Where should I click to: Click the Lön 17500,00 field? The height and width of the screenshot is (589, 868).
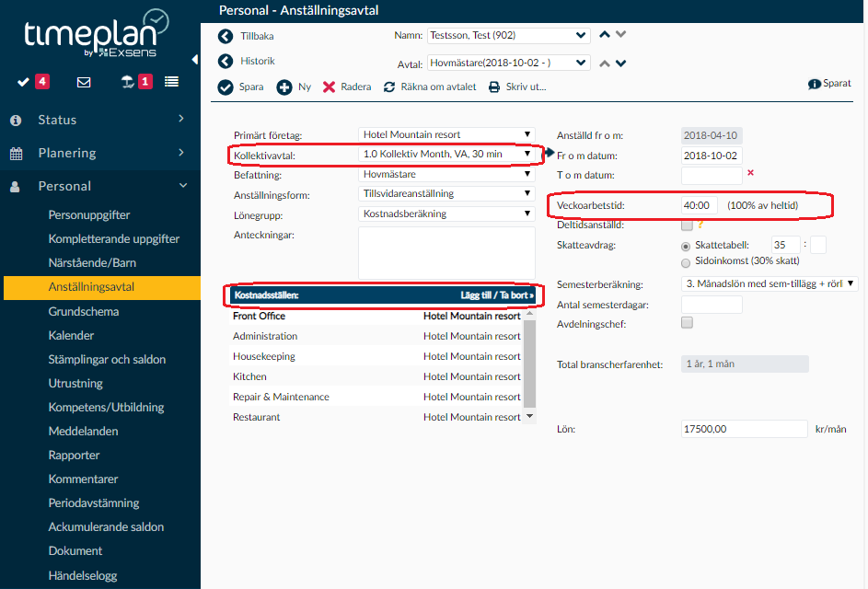pos(744,429)
